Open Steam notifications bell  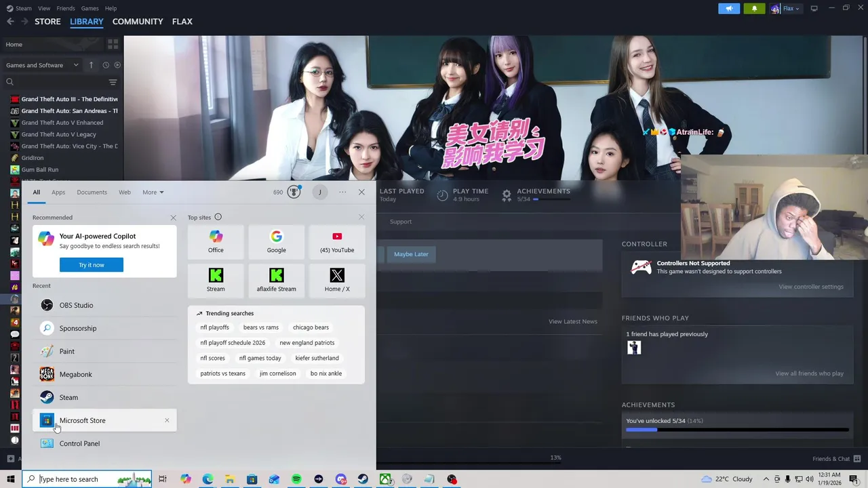click(x=754, y=8)
